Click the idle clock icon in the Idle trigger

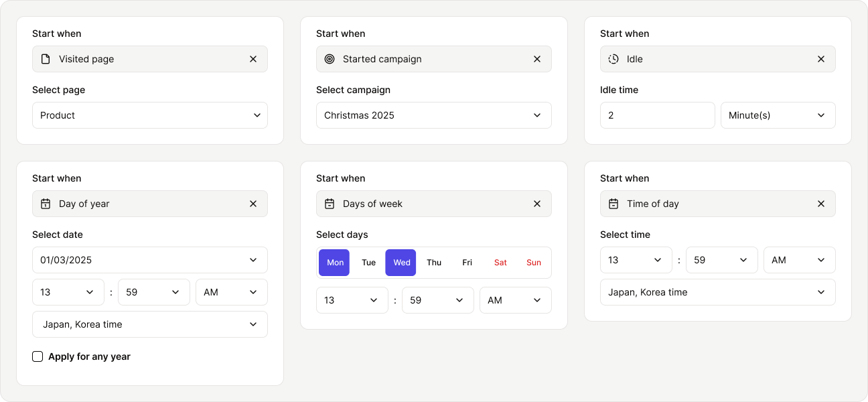[x=613, y=59]
